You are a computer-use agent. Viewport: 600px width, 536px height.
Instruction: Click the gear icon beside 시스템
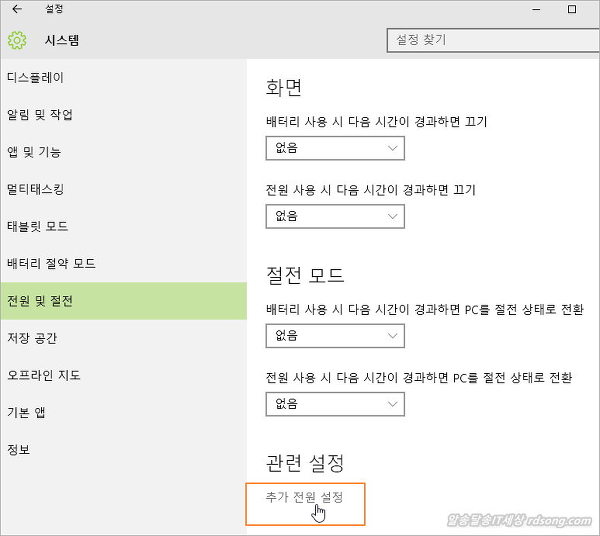coord(17,41)
